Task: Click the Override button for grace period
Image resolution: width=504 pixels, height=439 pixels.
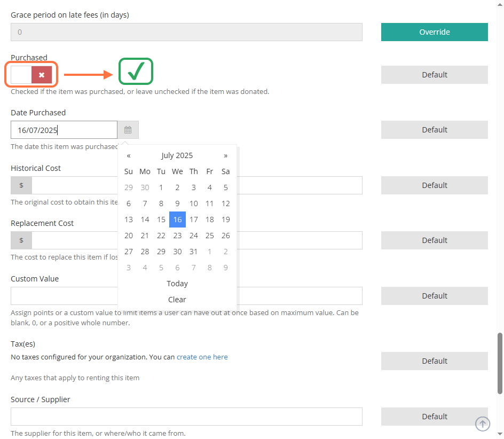Action: coord(434,32)
